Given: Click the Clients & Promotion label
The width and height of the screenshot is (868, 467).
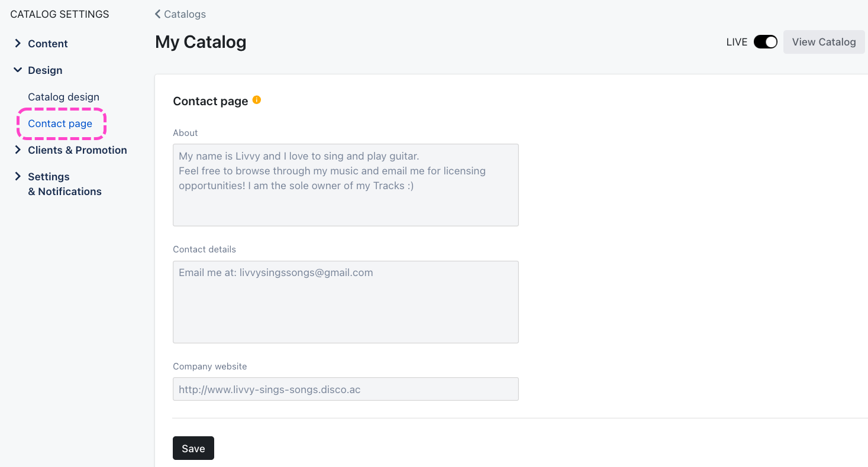Looking at the screenshot, I should coord(78,150).
